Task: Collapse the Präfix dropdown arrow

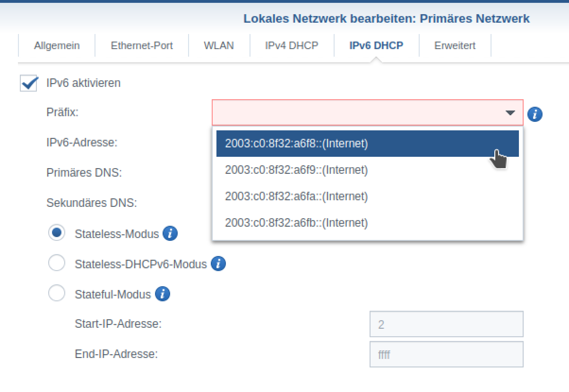Action: pos(510,113)
